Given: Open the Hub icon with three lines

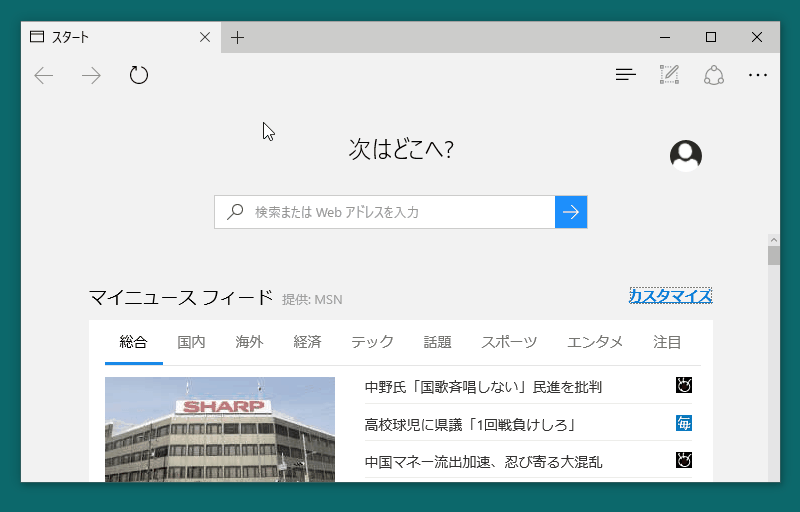Looking at the screenshot, I should 626,75.
